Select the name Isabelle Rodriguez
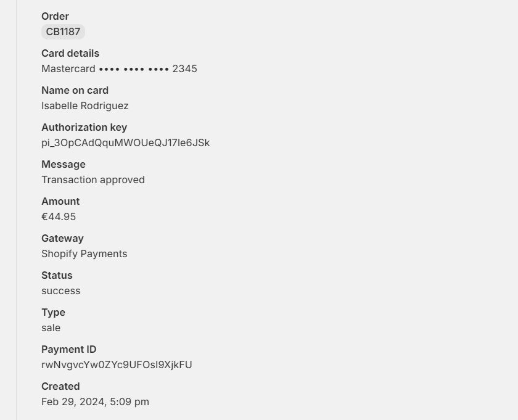This screenshot has height=420, width=518. 85,105
